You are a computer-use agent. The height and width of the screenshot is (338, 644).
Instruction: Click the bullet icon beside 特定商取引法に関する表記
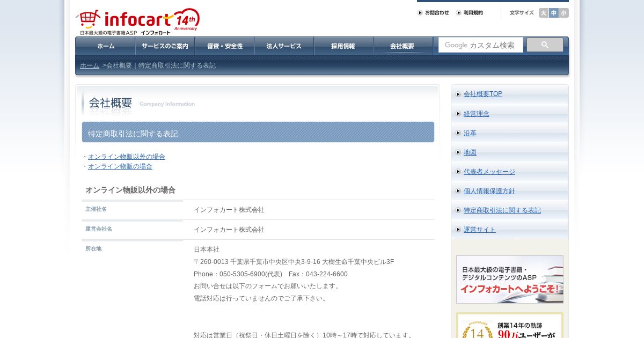pos(458,210)
